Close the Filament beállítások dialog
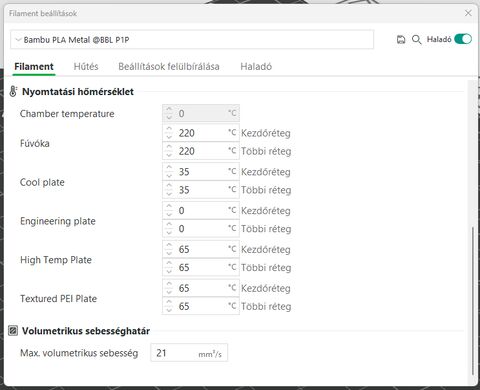Image resolution: width=480 pixels, height=390 pixels. [x=468, y=13]
